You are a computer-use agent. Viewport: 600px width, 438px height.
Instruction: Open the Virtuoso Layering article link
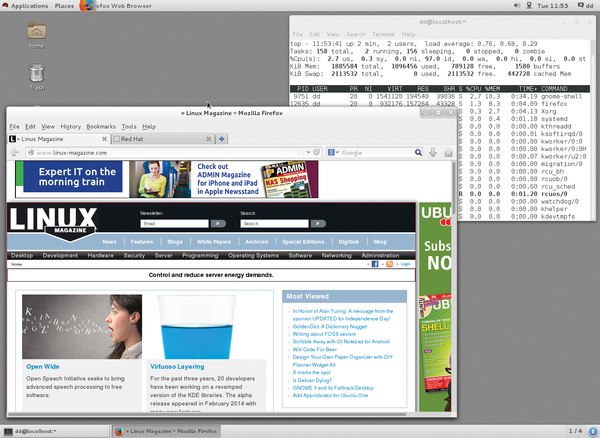coord(177,366)
